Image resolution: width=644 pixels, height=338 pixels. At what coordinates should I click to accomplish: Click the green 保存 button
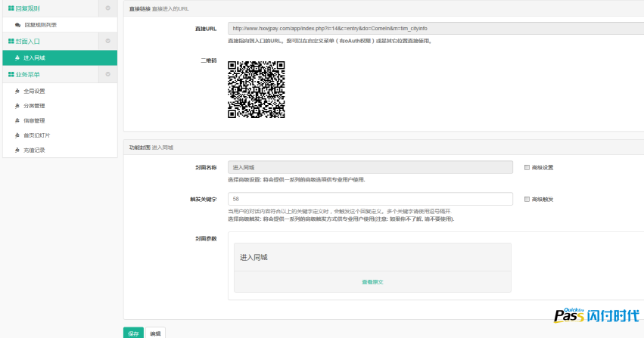pos(133,333)
